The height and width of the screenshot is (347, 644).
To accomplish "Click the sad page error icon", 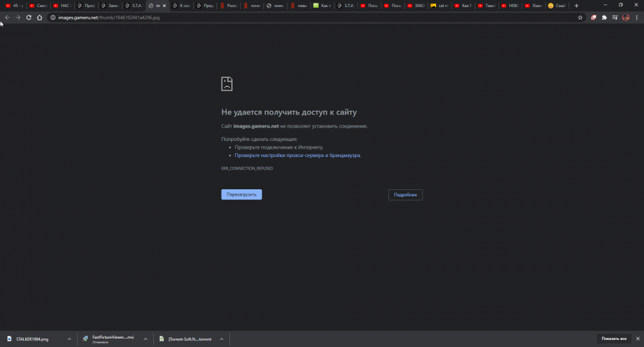I will click(x=227, y=84).
